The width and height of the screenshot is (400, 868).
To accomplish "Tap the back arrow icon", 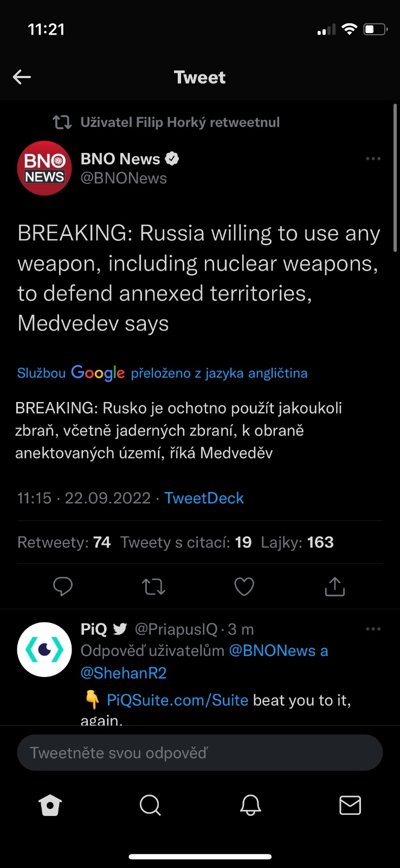I will click(22, 77).
